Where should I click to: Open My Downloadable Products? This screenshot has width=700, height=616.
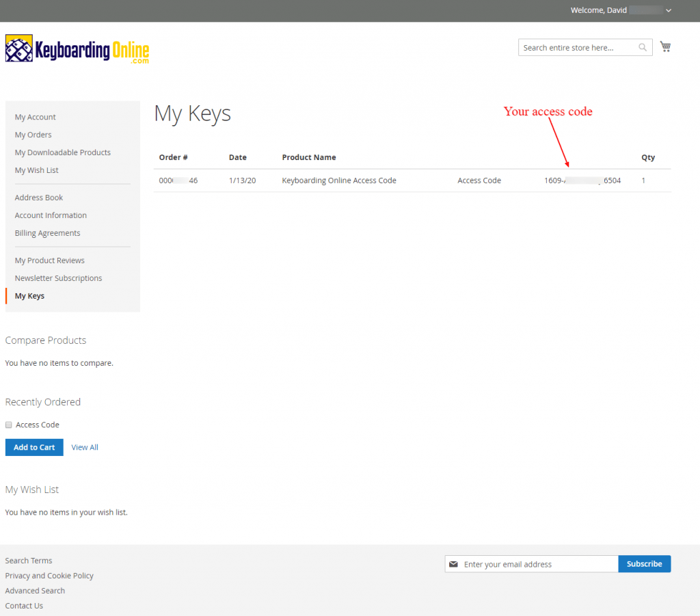tap(62, 152)
